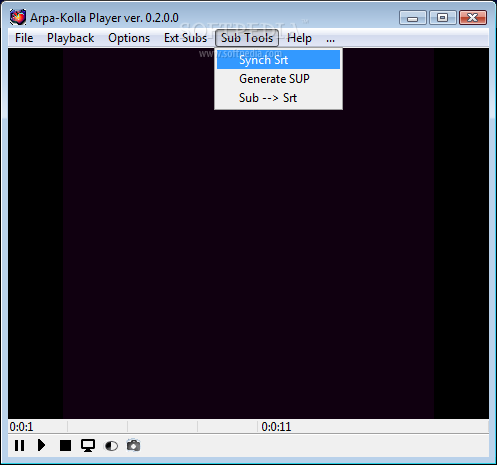Screen dimensions: 497x465
Task: Collapse the Sub Tools menu
Action: click(x=247, y=38)
